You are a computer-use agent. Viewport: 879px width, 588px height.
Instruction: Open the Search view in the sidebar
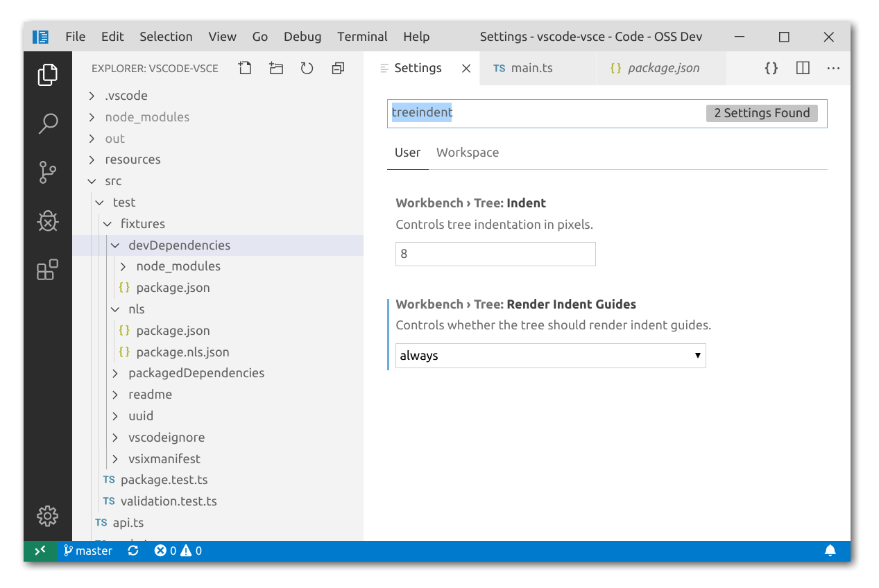click(x=47, y=123)
